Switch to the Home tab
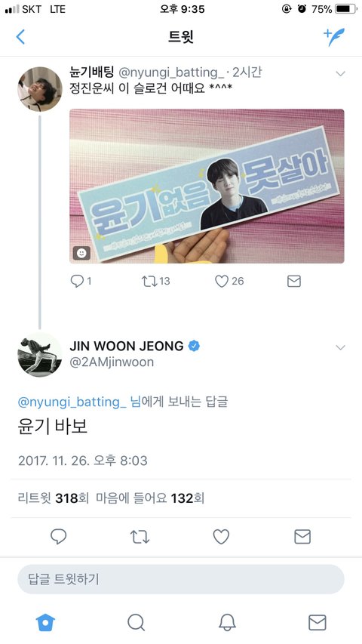The width and height of the screenshot is (362, 644). pyautogui.click(x=45, y=623)
